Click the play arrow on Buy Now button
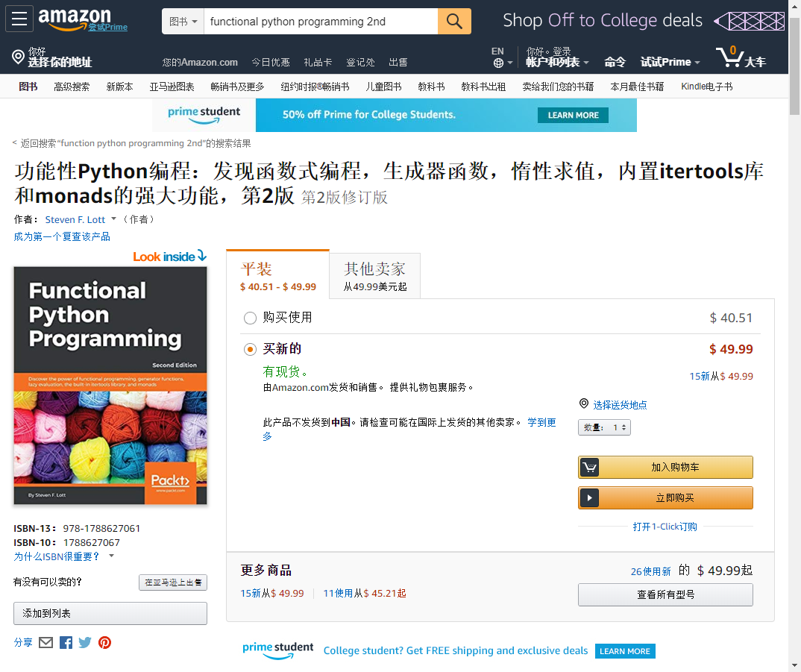This screenshot has width=801, height=672. pos(589,497)
